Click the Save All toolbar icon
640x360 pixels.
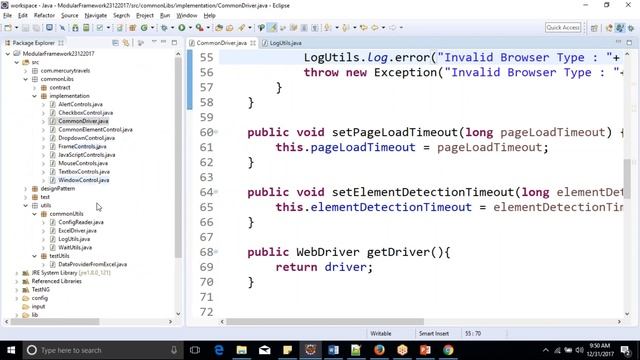36,28
